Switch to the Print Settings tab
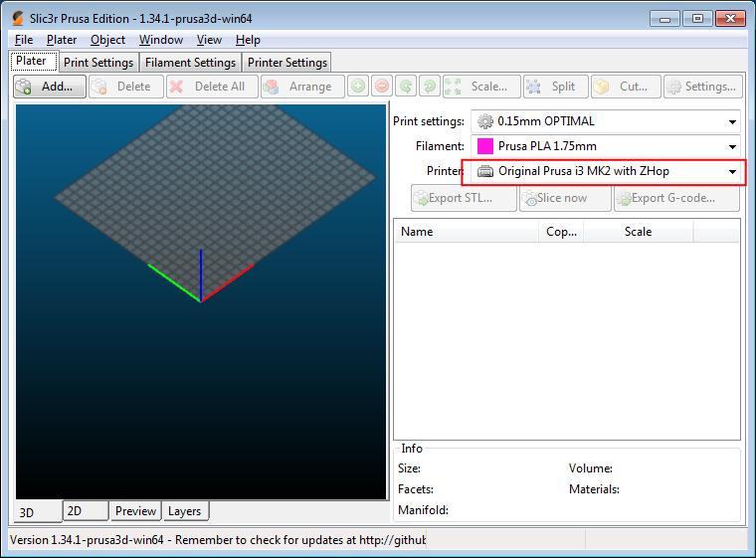Image resolution: width=756 pixels, height=558 pixels. click(98, 62)
